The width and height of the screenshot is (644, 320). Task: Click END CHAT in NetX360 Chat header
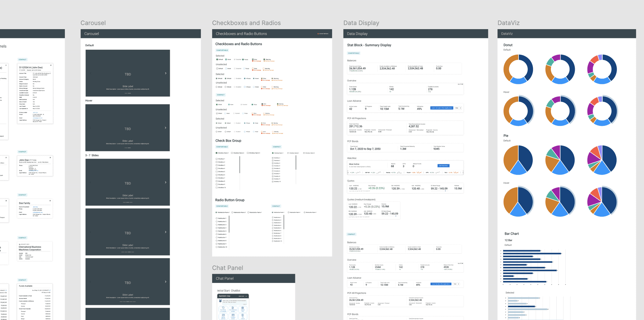coord(241,296)
